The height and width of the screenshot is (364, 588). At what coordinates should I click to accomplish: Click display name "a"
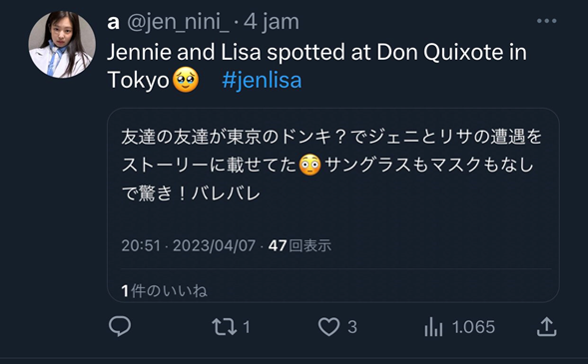[113, 23]
